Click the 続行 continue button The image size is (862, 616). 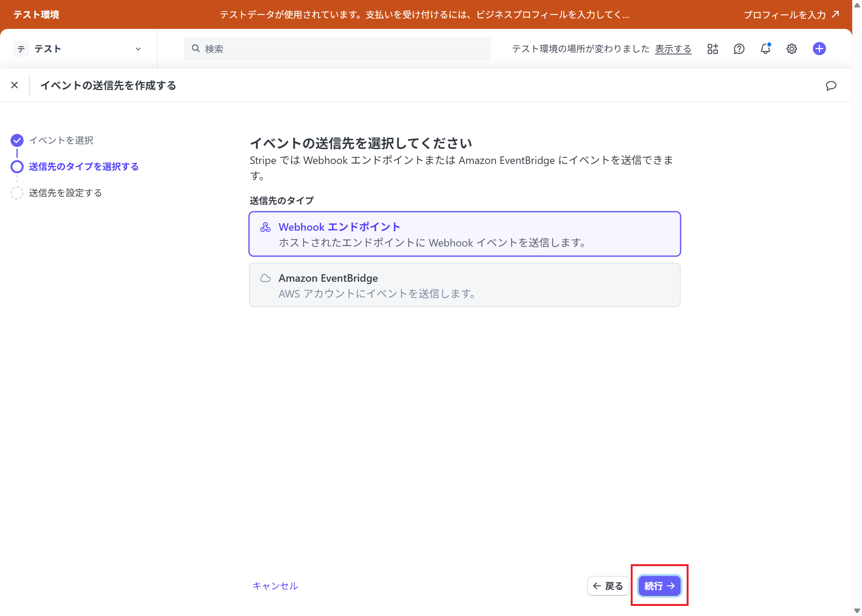tap(659, 586)
